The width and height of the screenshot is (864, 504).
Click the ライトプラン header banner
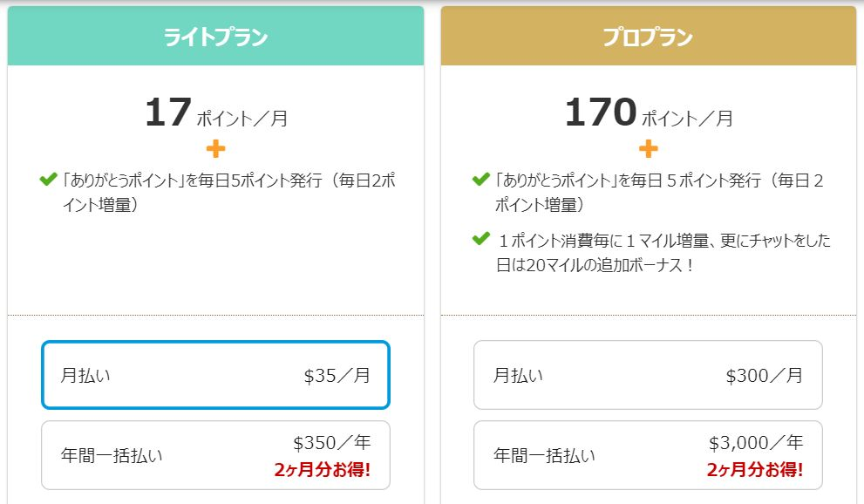tap(215, 37)
